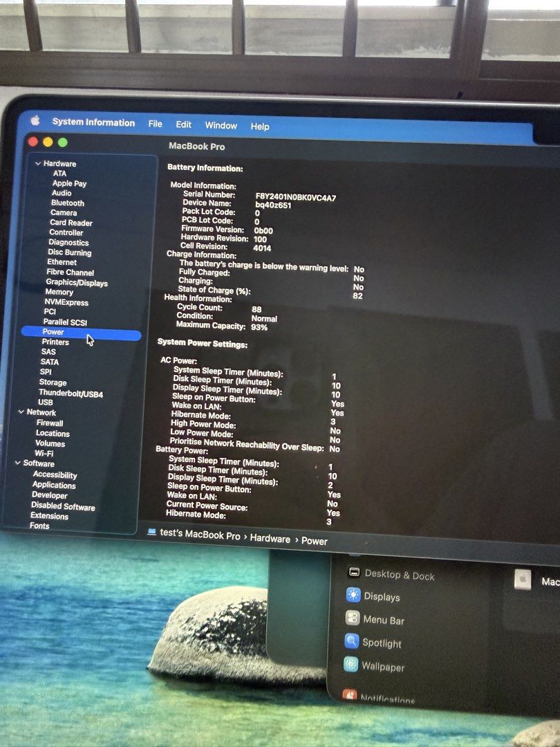Open Displays in System Settings window

click(373, 596)
